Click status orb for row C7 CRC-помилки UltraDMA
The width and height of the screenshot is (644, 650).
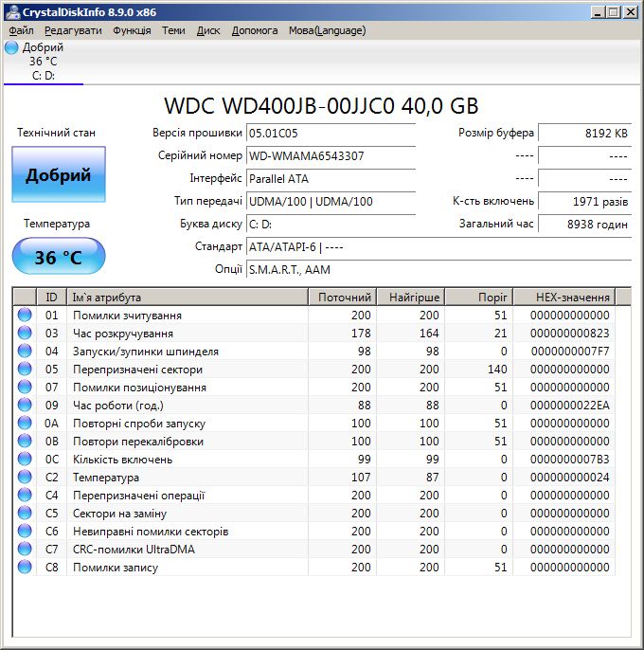click(x=25, y=550)
